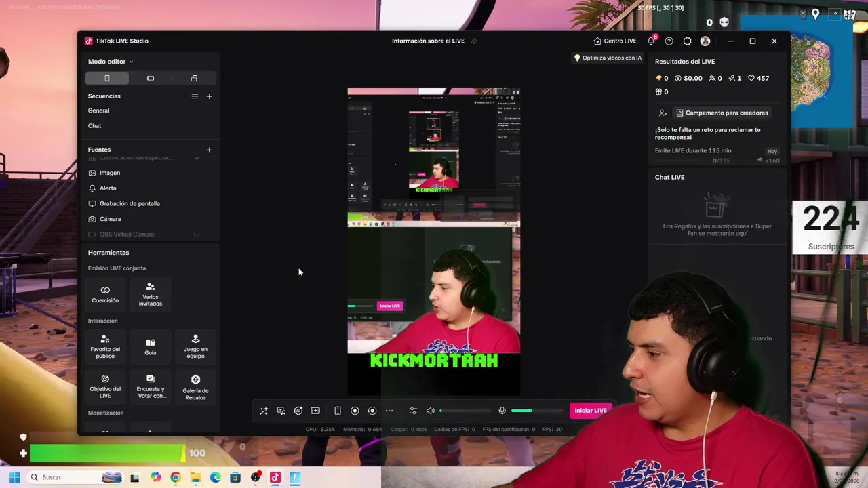
Task: Click the dashed-circle replay capture icon
Action: pyautogui.click(x=372, y=411)
